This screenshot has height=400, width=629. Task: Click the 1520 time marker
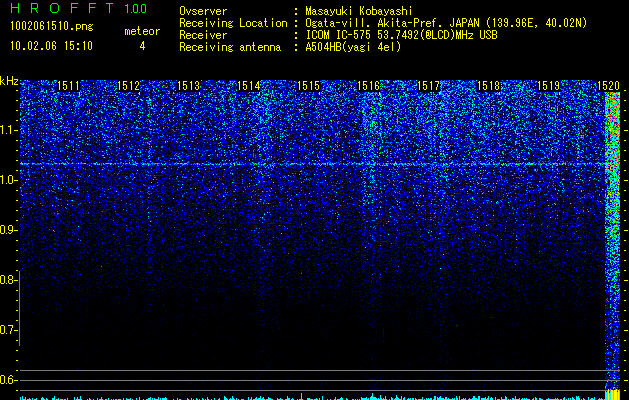[x=609, y=86]
